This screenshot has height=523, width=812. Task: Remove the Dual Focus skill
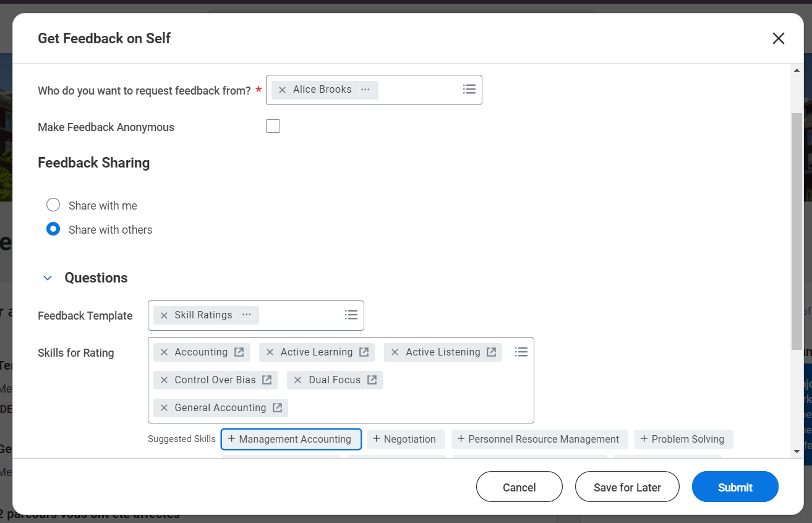coord(298,380)
